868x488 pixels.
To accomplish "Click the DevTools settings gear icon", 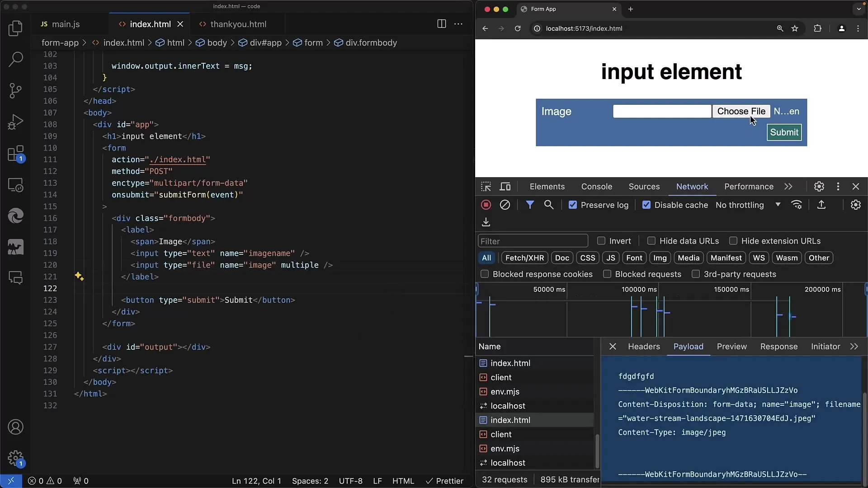I will [819, 186].
